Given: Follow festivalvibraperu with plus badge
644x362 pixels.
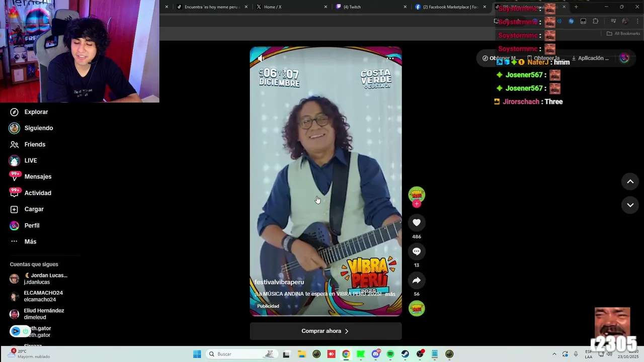Looking at the screenshot, I should point(417,204).
